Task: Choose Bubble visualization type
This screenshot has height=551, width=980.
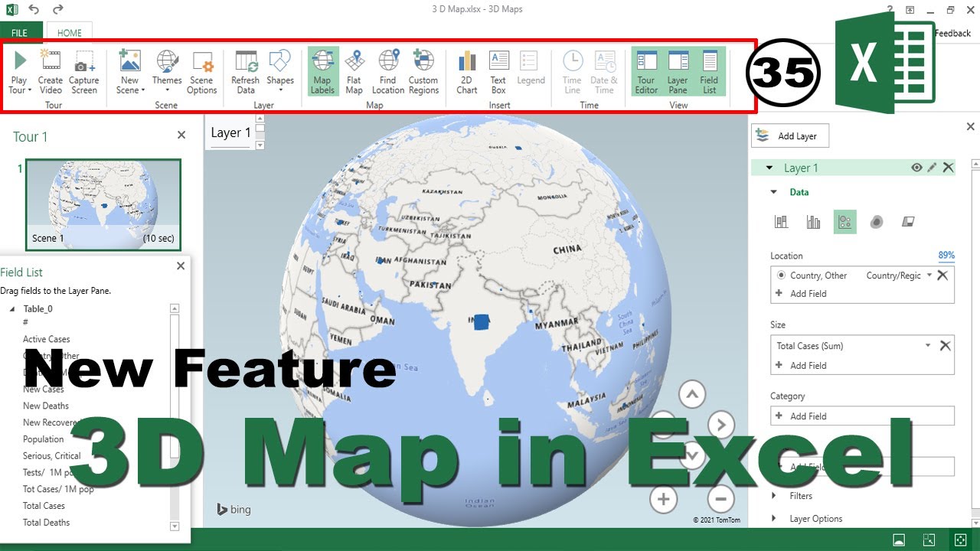Action: tap(845, 222)
